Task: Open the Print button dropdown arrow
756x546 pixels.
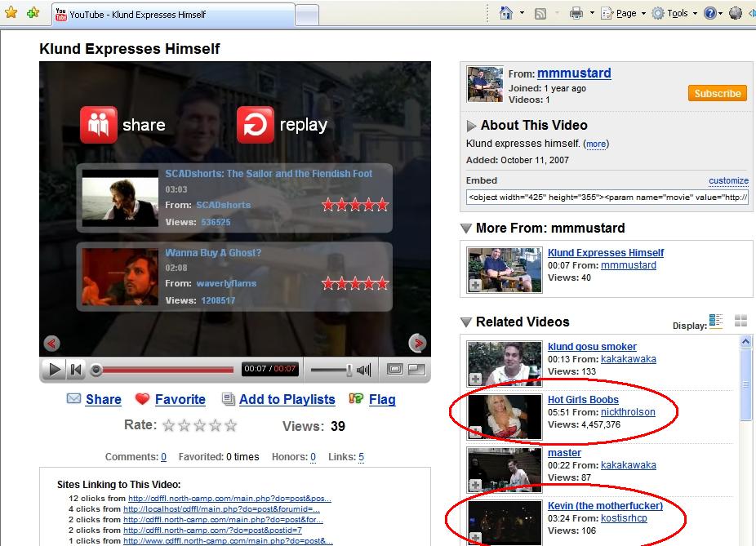Action: pyautogui.click(x=592, y=13)
